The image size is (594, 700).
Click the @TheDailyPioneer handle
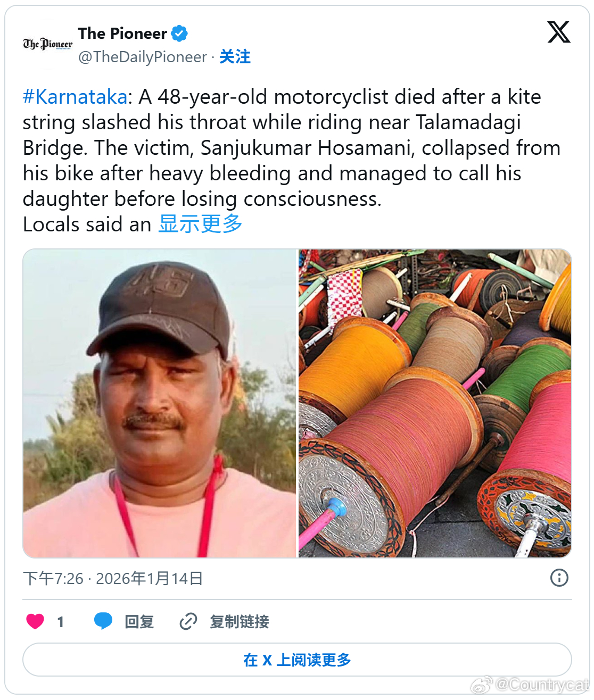(x=143, y=57)
